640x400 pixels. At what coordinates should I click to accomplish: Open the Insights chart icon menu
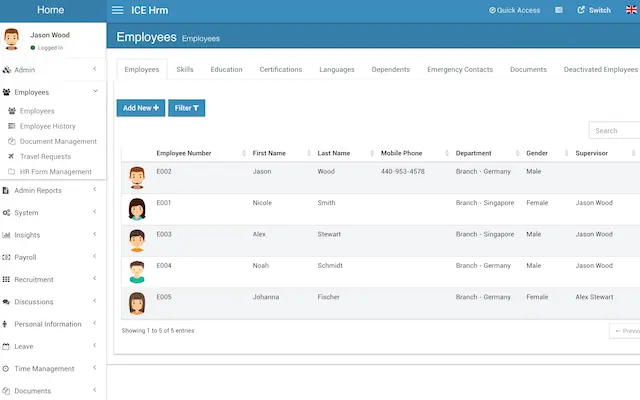click(7, 235)
